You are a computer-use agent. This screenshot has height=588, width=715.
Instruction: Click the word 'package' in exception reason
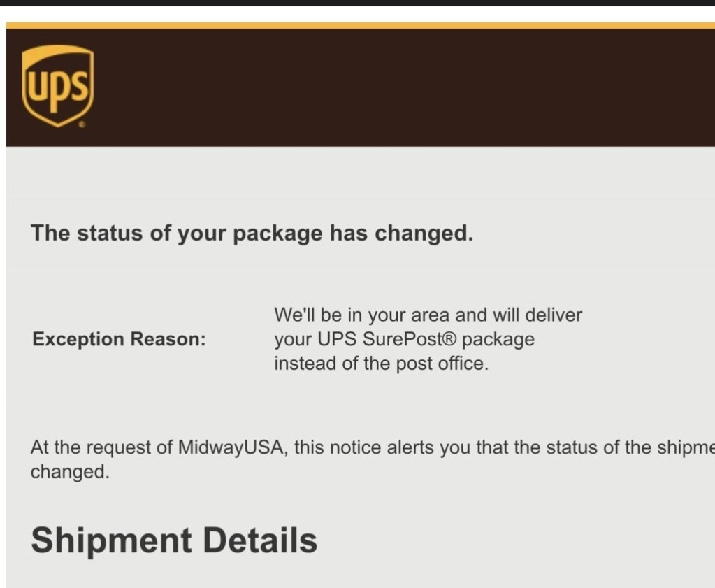(x=498, y=340)
